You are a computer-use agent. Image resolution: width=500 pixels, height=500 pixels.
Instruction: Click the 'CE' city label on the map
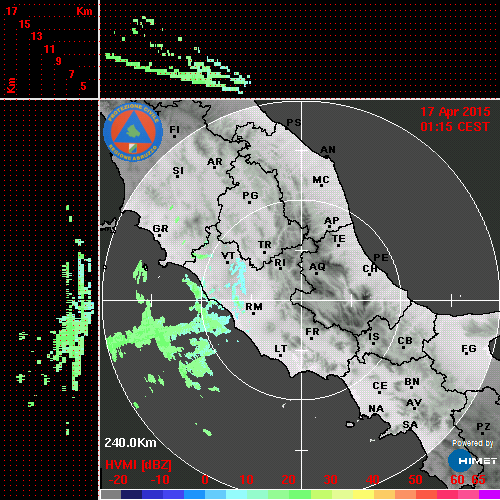380,386
